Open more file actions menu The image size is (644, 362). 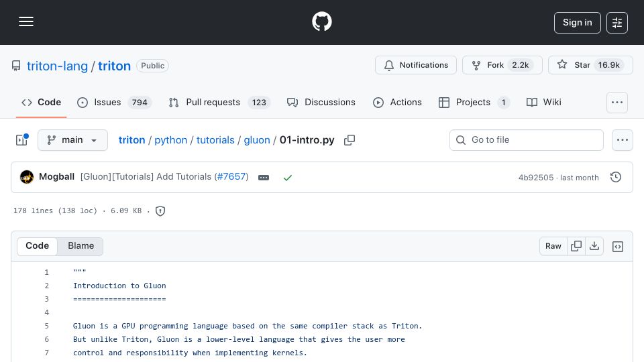tap(623, 140)
